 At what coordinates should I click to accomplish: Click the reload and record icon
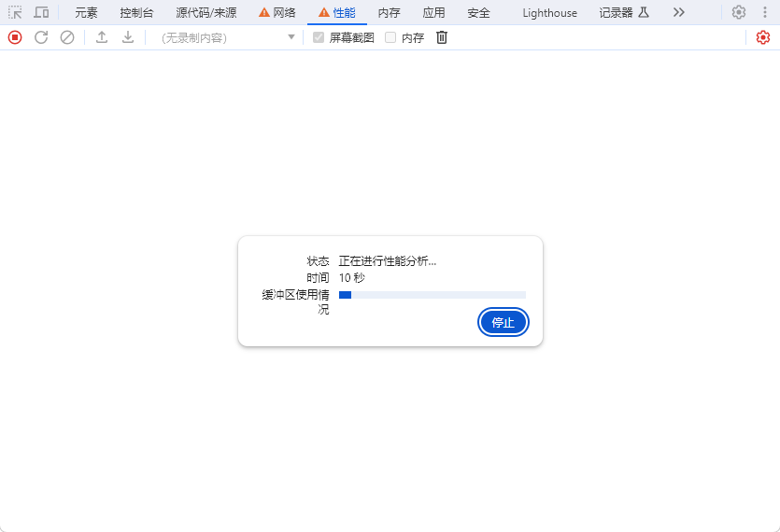click(41, 37)
